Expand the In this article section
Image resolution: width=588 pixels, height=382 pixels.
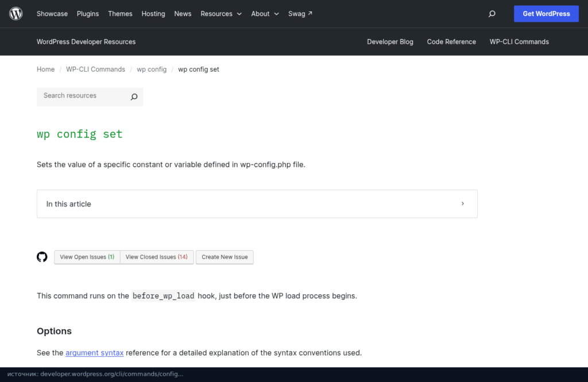coord(257,204)
